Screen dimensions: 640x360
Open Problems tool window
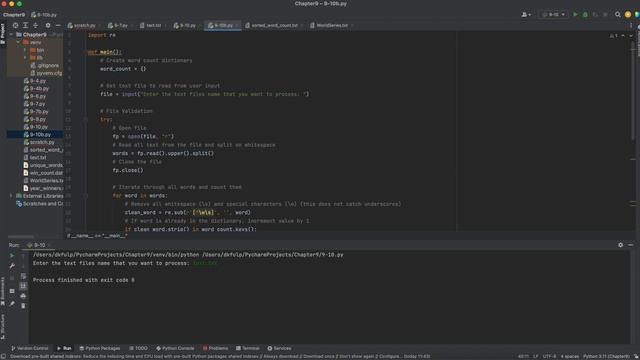pyautogui.click(x=215, y=349)
